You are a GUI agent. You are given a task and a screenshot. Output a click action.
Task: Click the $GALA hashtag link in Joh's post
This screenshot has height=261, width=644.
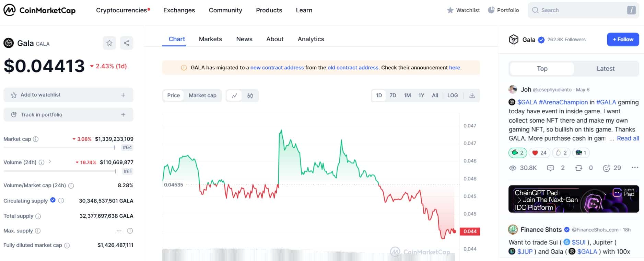pyautogui.click(x=527, y=102)
